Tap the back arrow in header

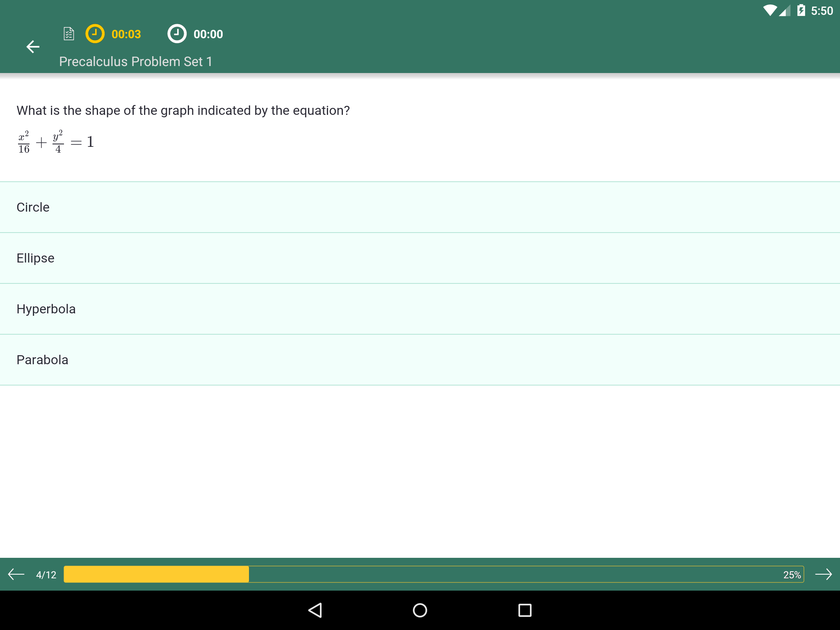[33, 47]
